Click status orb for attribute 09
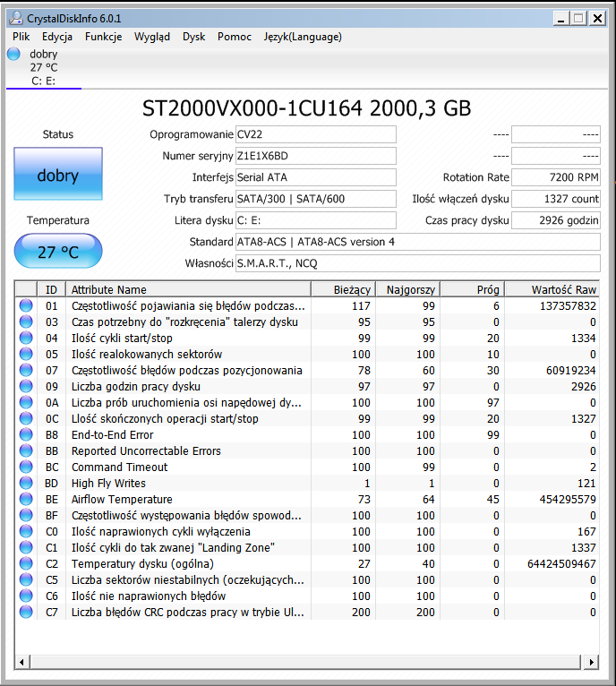Screen dimensions: 616x686 [26, 386]
